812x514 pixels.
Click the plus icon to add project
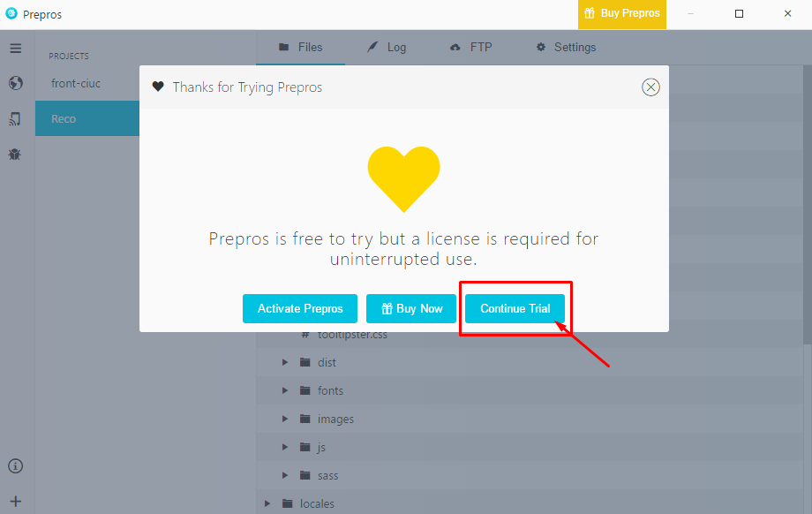(15, 501)
